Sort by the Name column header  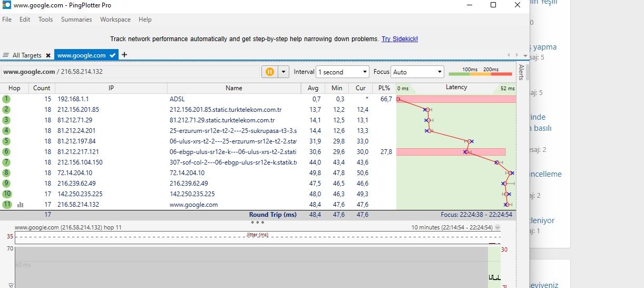tap(234, 88)
